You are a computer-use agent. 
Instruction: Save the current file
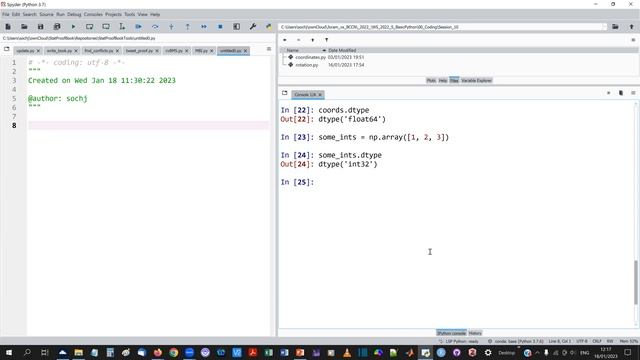click(x=40, y=27)
